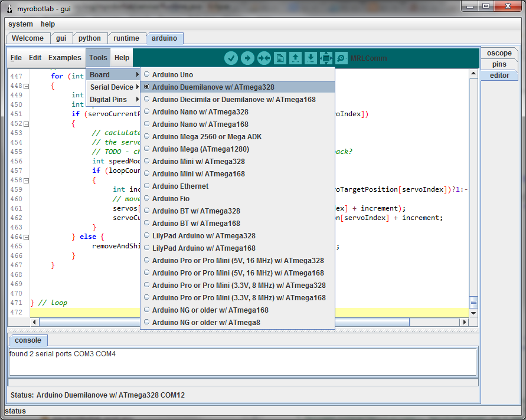Select Arduino Duemilanove w/ ATmega328 option
Viewport: 526px width, 420px height.
click(237, 87)
